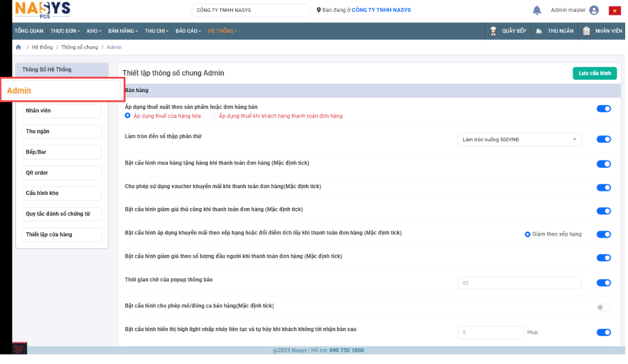Screen dimensions: 628x364
Task: Open Quầy Bếp chef icon
Action: (x=493, y=31)
